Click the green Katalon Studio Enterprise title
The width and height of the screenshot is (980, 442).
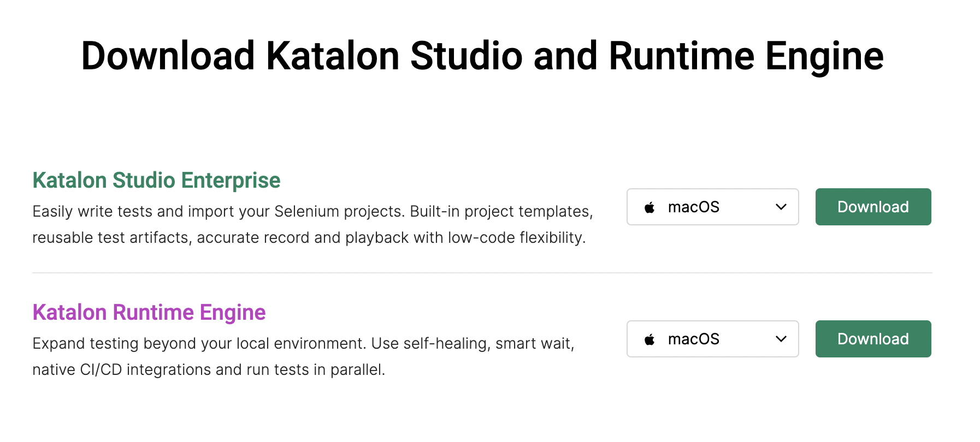point(156,181)
